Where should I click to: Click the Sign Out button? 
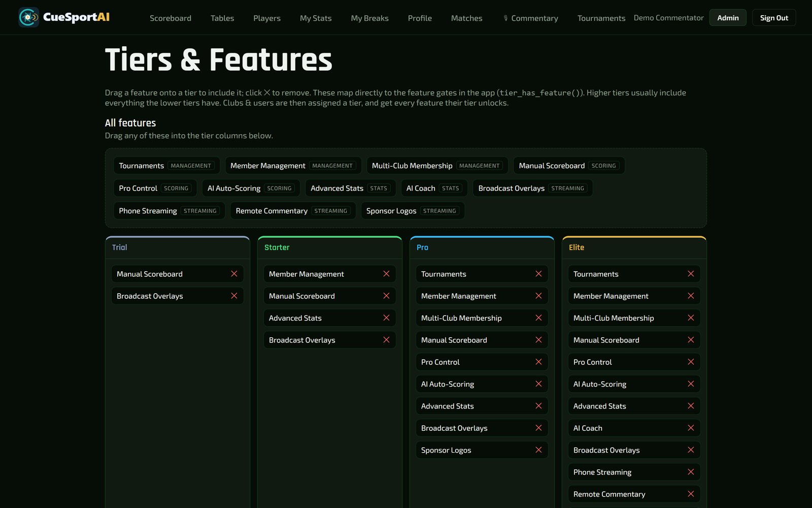point(774,18)
